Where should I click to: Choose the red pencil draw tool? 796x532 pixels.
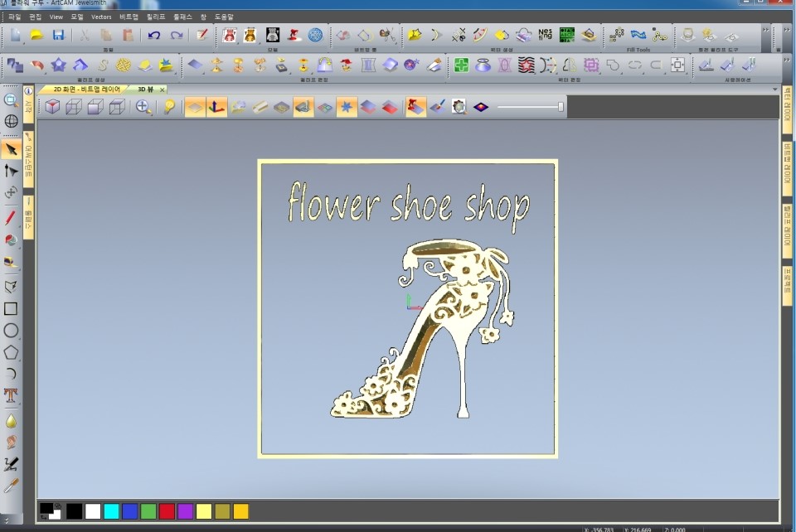[x=11, y=218]
